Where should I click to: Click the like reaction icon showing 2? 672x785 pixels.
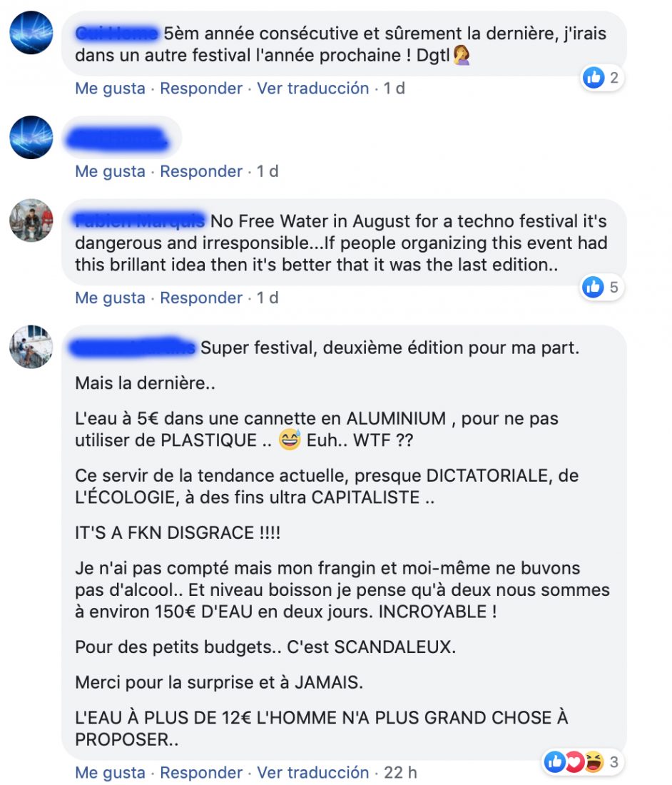[x=594, y=78]
